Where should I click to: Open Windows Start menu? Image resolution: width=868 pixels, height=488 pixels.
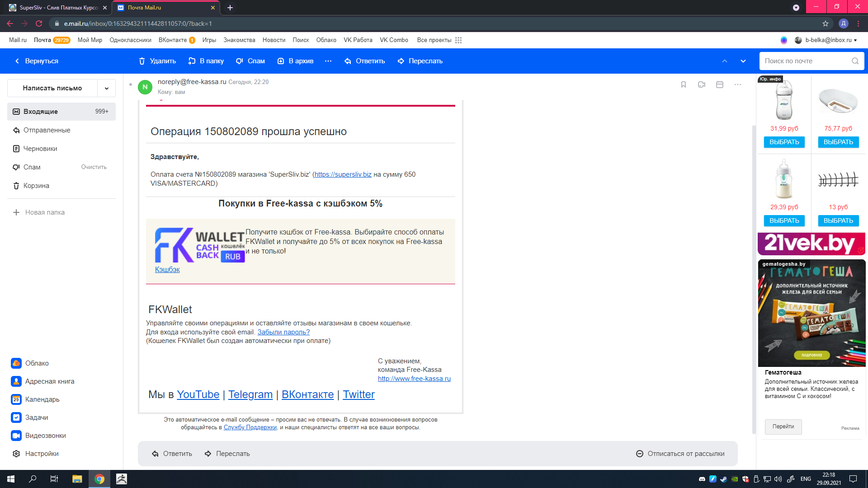coord(11,479)
